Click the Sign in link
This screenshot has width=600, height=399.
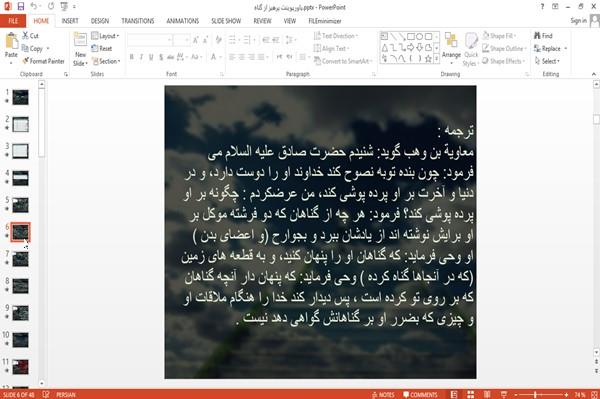tap(578, 21)
